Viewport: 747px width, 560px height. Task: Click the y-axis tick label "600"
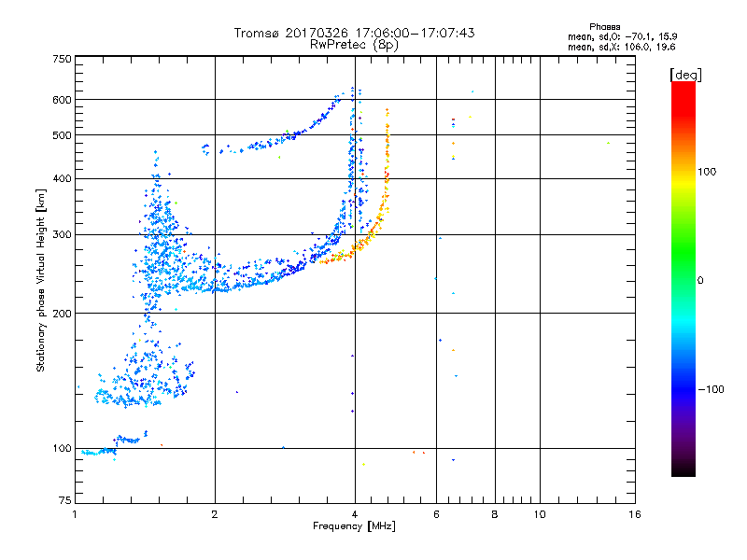(62, 100)
